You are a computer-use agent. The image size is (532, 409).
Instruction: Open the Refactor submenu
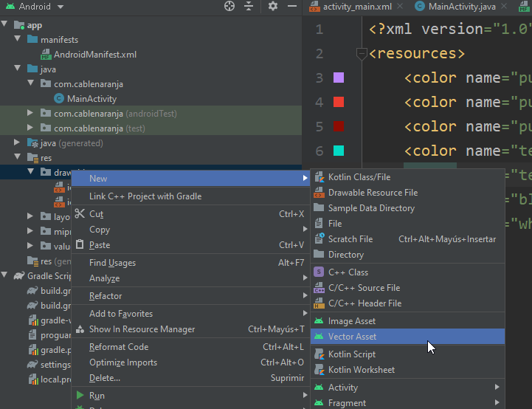[x=190, y=296]
